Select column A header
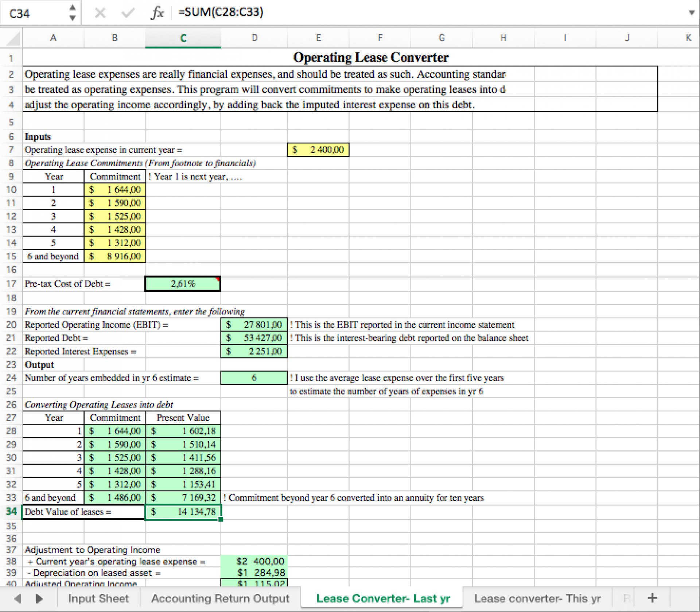Screen dimensions: 700x612 (53, 38)
